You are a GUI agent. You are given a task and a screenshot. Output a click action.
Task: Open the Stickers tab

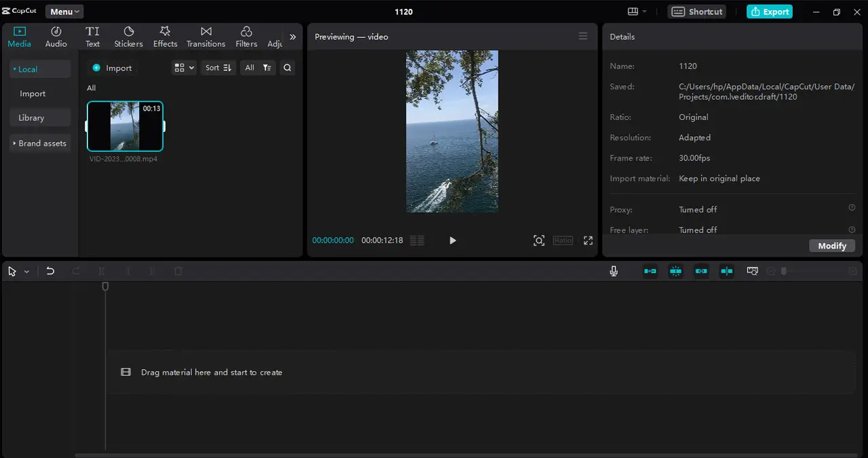pos(129,37)
